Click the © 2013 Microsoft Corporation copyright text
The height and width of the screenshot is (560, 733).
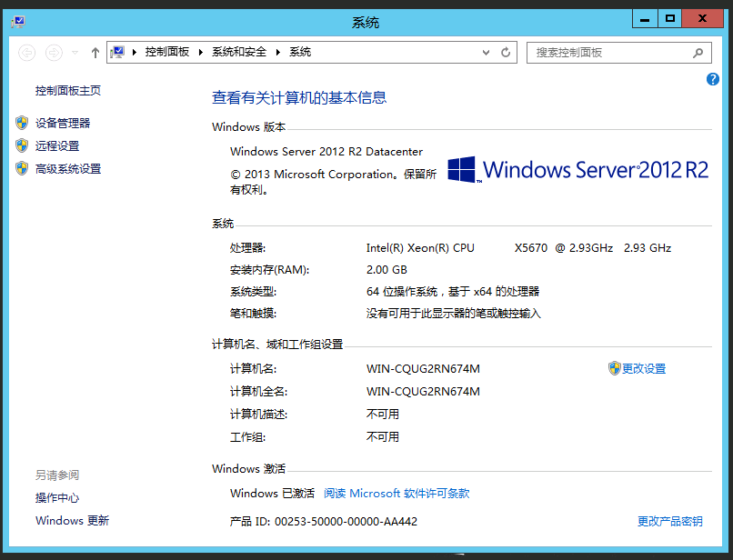tap(334, 182)
